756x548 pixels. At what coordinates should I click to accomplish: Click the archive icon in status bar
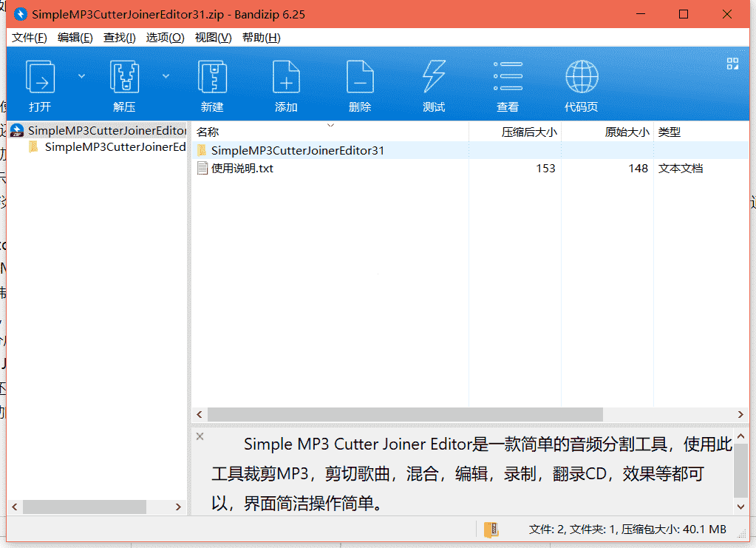[x=491, y=530]
